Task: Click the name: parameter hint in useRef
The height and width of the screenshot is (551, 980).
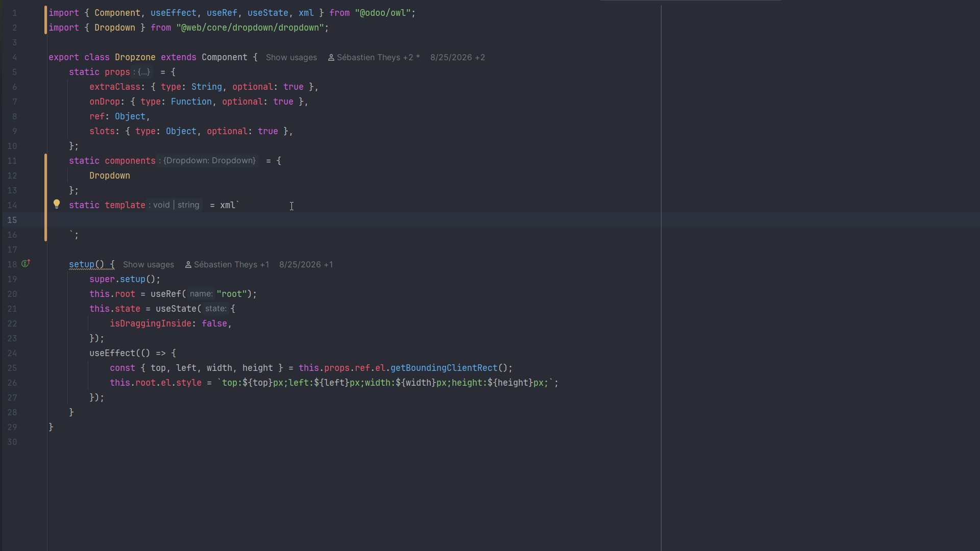Action: (x=201, y=294)
